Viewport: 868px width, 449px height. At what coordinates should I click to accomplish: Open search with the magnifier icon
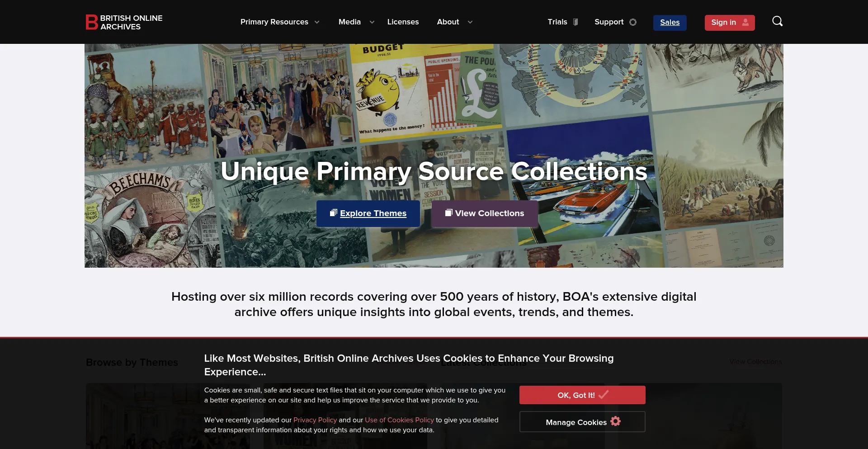(777, 21)
